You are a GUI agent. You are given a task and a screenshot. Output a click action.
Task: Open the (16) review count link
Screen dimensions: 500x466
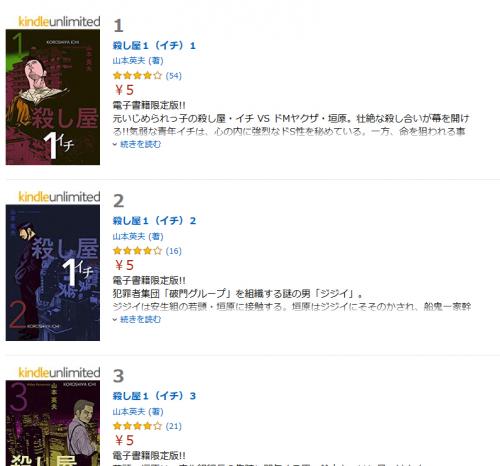[x=174, y=251]
